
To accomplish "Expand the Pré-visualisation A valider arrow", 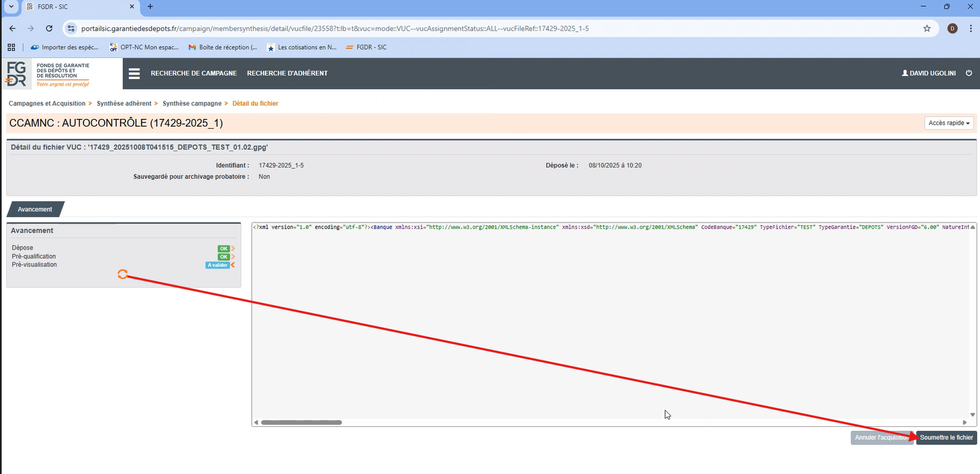I will [233, 265].
